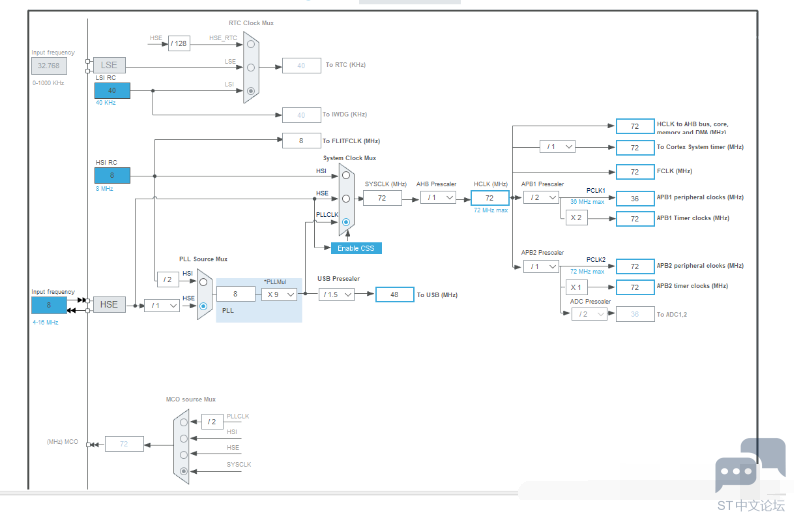Click the /2 PLLCLK MCO divider box
Image resolution: width=794 pixels, height=521 pixels.
(212, 422)
